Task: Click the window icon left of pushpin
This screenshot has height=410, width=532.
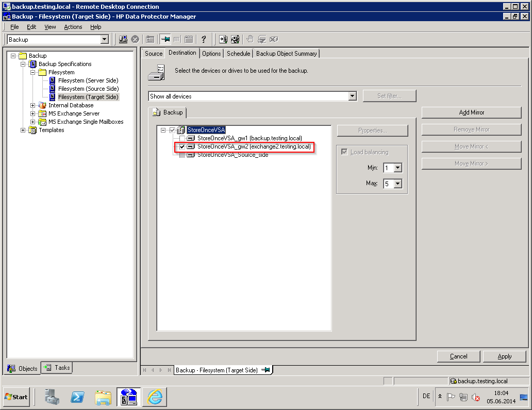Action: point(150,39)
